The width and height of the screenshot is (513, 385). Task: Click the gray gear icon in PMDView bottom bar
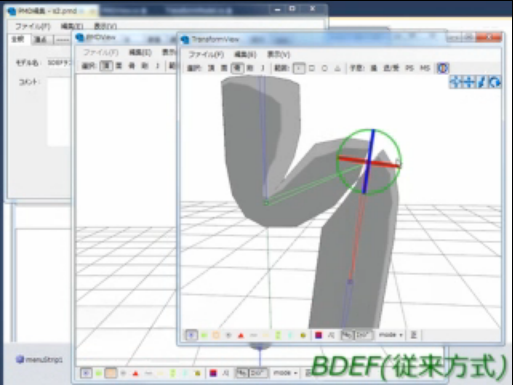click(x=123, y=373)
